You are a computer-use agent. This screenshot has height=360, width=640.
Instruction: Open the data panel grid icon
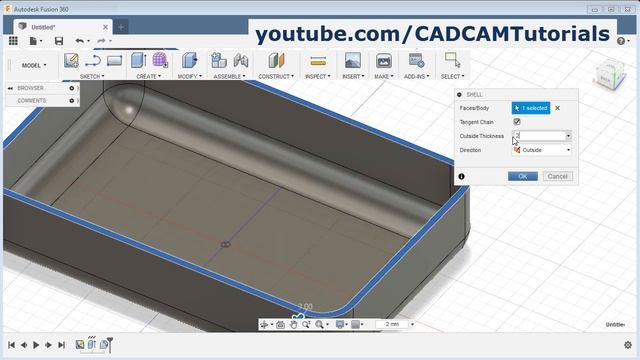click(x=13, y=40)
